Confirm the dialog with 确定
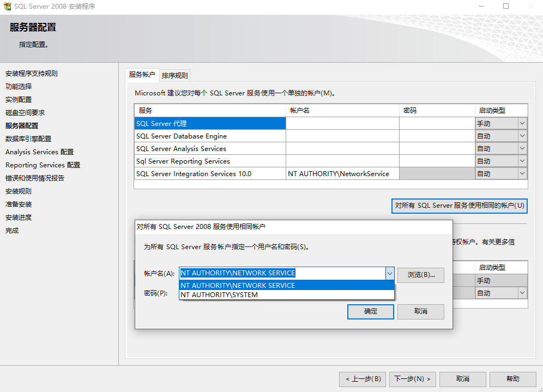Image resolution: width=543 pixels, height=392 pixels. tap(371, 311)
